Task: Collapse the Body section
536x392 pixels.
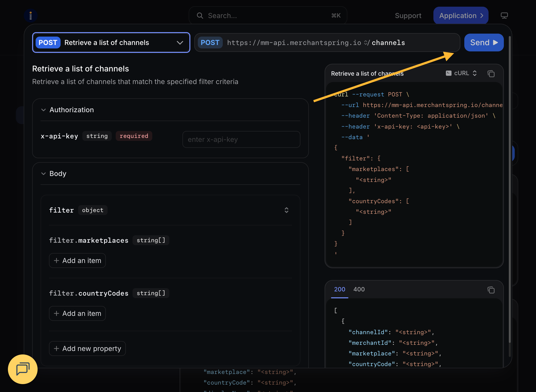Action: (x=44, y=174)
